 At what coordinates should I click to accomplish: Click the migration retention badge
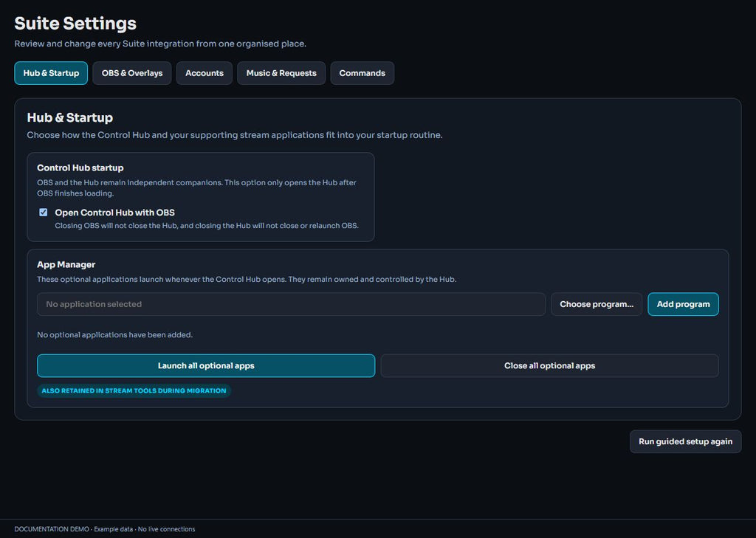coord(134,390)
